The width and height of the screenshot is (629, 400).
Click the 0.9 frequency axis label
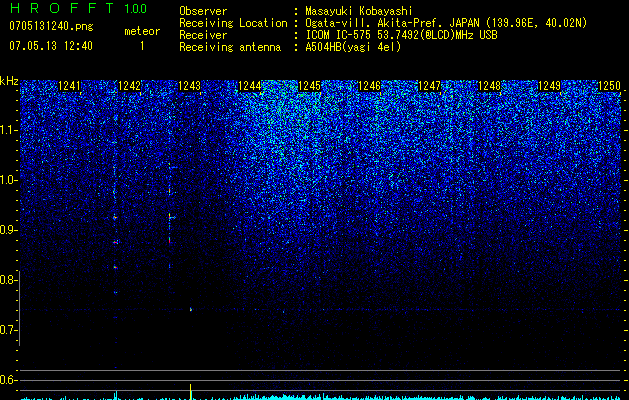click(8, 230)
